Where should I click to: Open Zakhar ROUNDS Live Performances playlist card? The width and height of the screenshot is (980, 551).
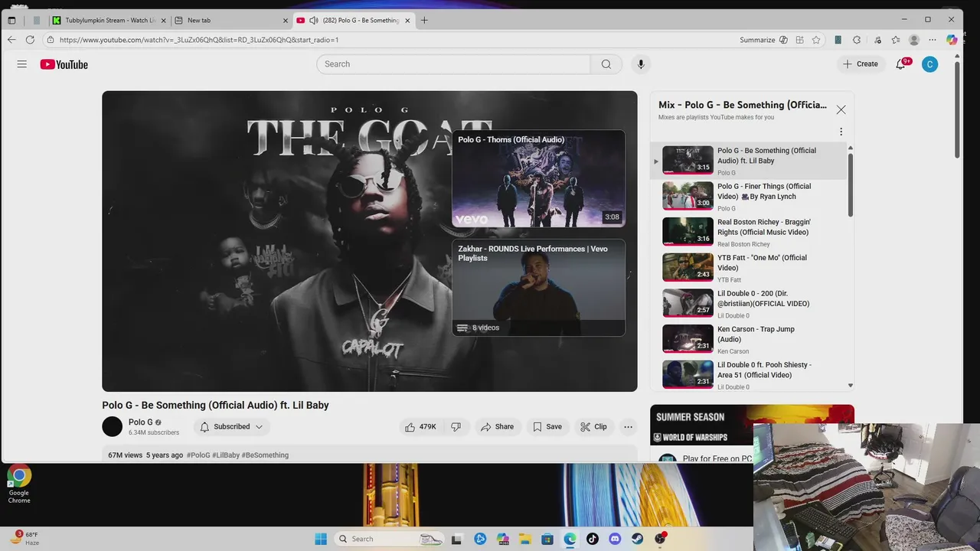pos(538,288)
